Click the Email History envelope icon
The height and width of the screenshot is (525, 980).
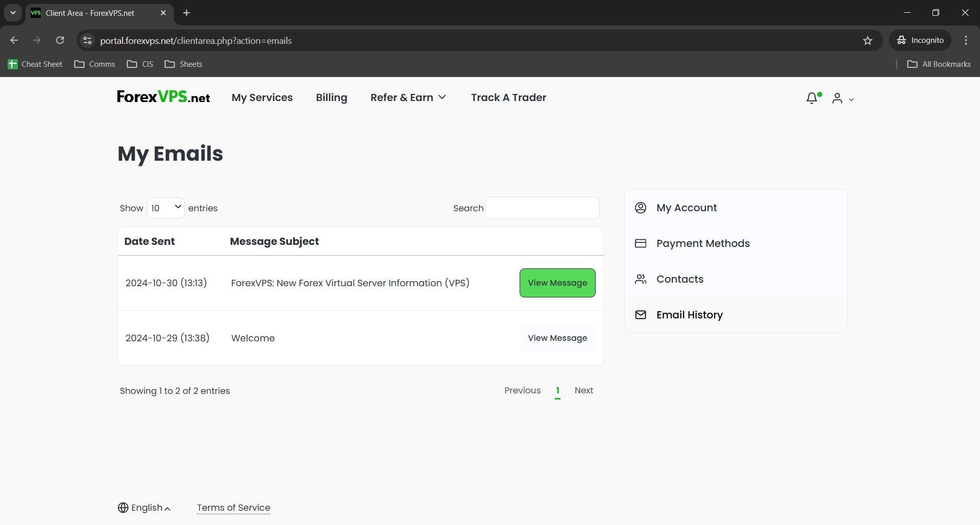point(641,315)
